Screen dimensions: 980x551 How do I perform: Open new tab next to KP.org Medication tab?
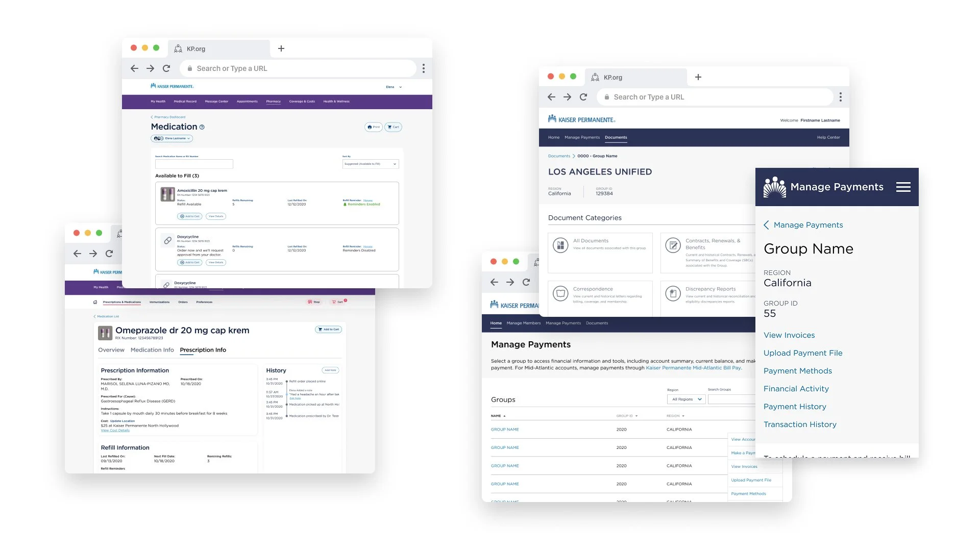[281, 48]
